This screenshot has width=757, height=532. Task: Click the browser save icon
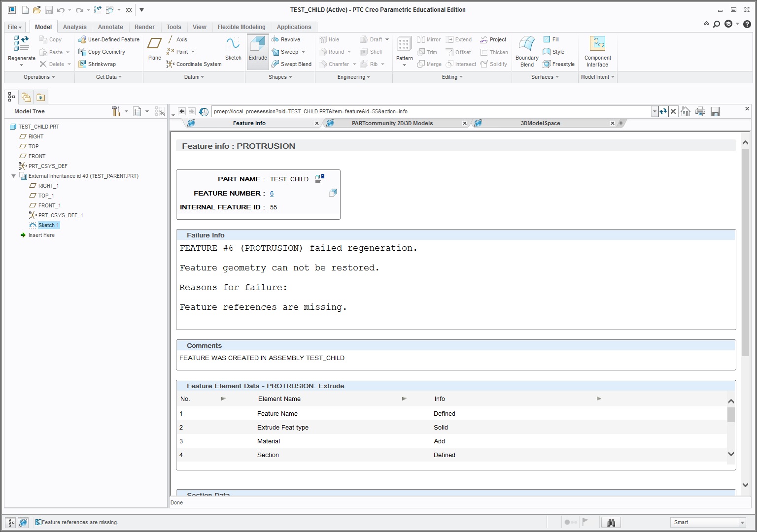click(x=715, y=111)
